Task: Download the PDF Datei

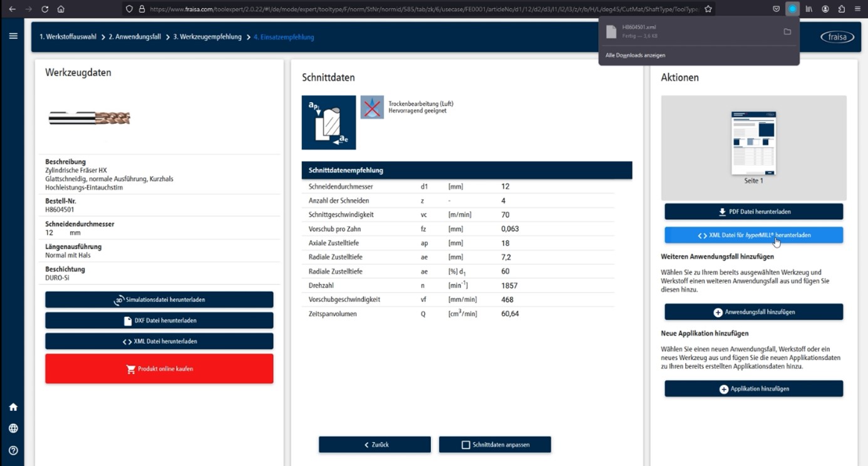Action: tap(753, 212)
